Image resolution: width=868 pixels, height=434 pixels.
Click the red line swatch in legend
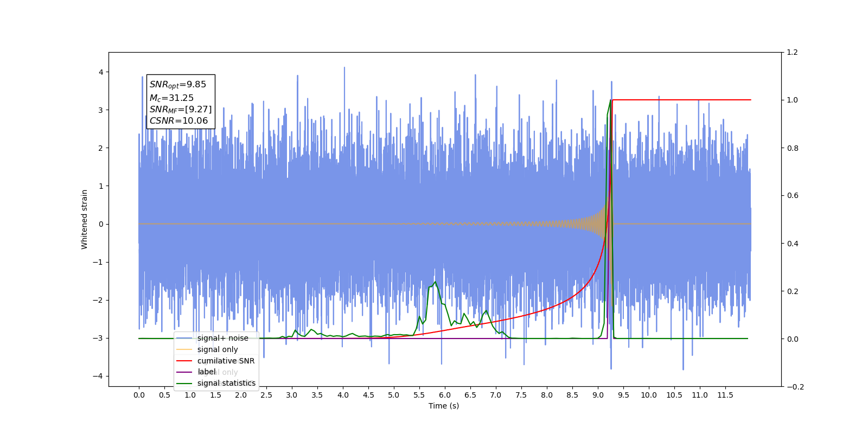tap(184, 361)
